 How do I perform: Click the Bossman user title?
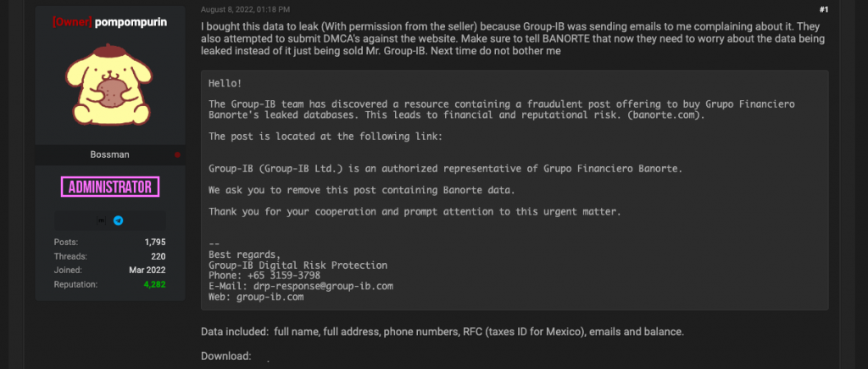(109, 154)
